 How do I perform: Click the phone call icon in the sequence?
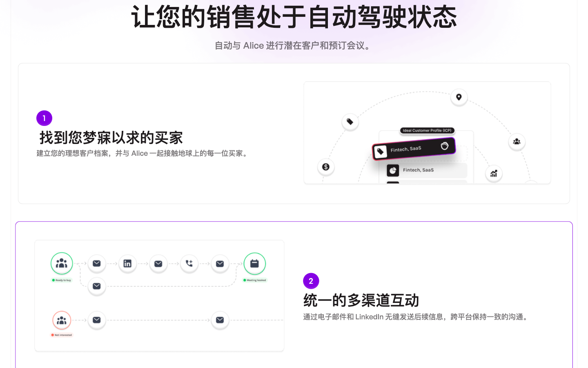point(189,264)
